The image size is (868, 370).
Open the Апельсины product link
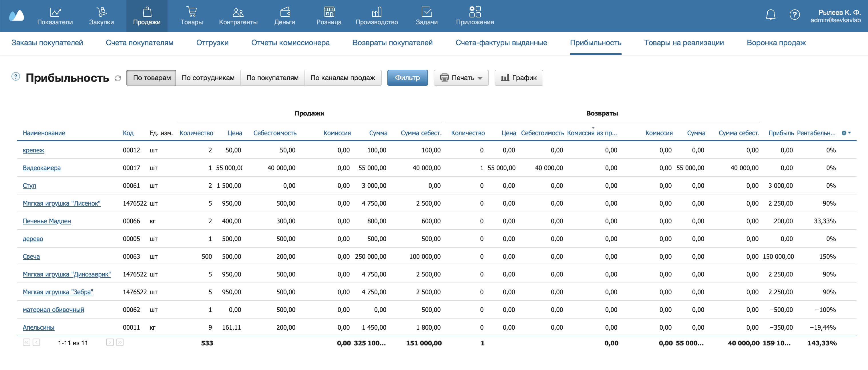click(38, 328)
